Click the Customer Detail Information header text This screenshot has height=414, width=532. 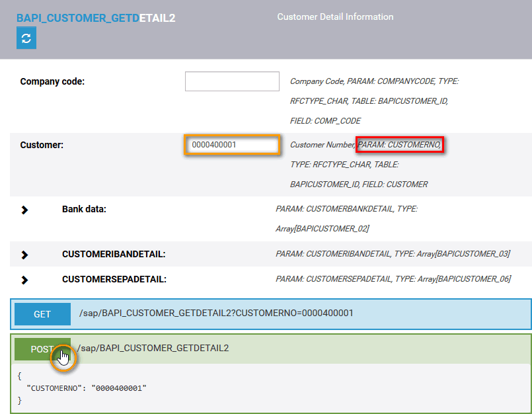click(x=335, y=17)
